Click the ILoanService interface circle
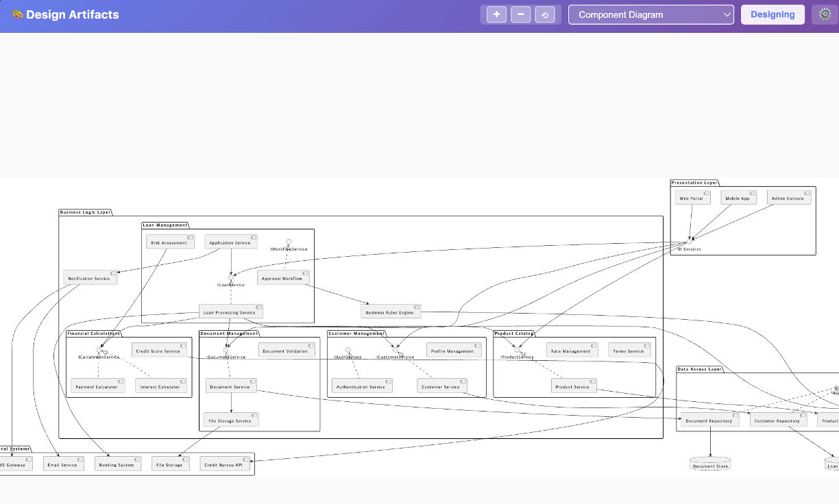The image size is (839, 504). click(231, 277)
